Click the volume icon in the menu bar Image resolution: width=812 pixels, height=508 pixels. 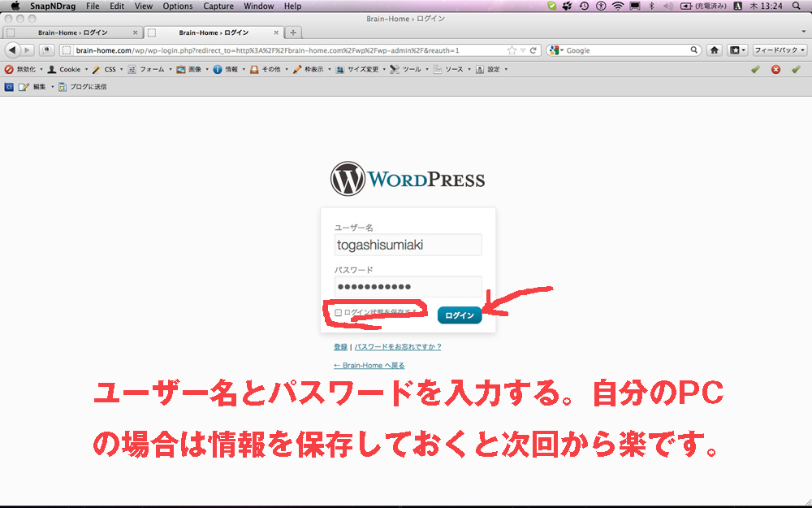pos(667,7)
